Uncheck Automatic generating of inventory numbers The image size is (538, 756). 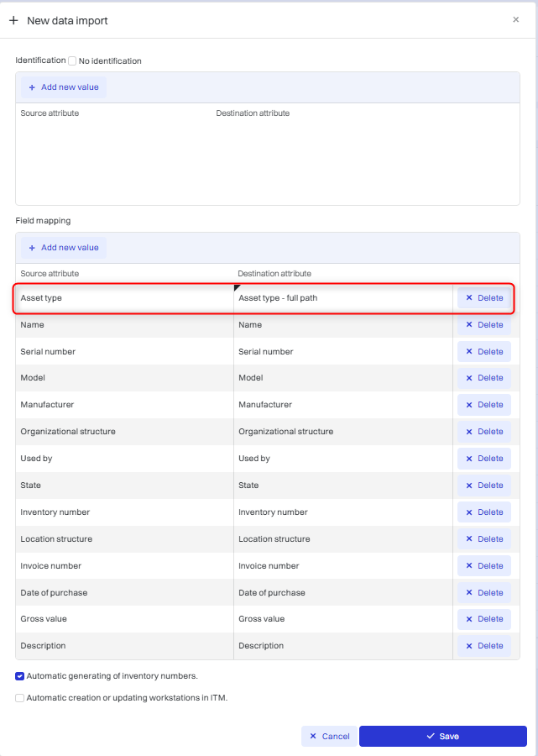20,676
